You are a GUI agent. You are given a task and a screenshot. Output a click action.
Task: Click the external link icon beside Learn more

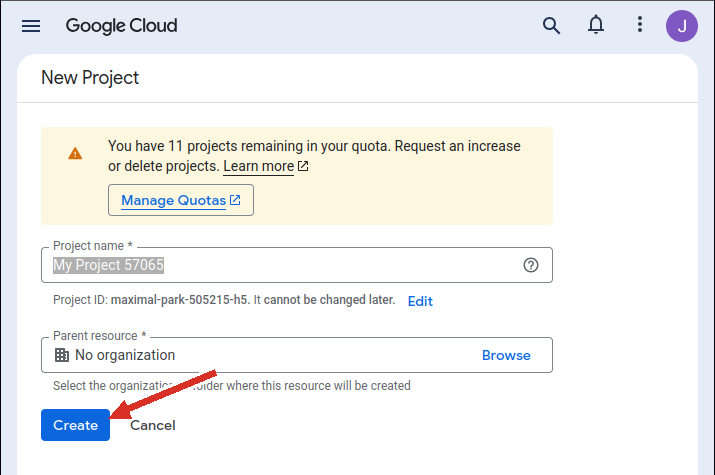(303, 166)
